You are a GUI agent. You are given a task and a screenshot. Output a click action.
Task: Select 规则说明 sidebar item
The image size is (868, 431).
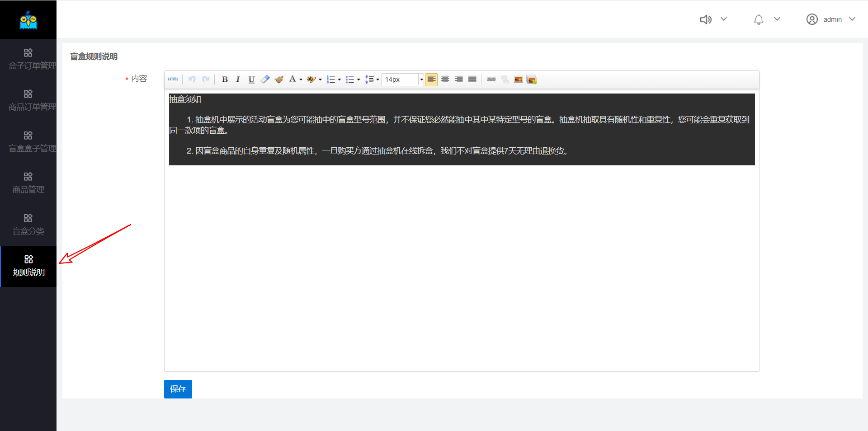28,266
